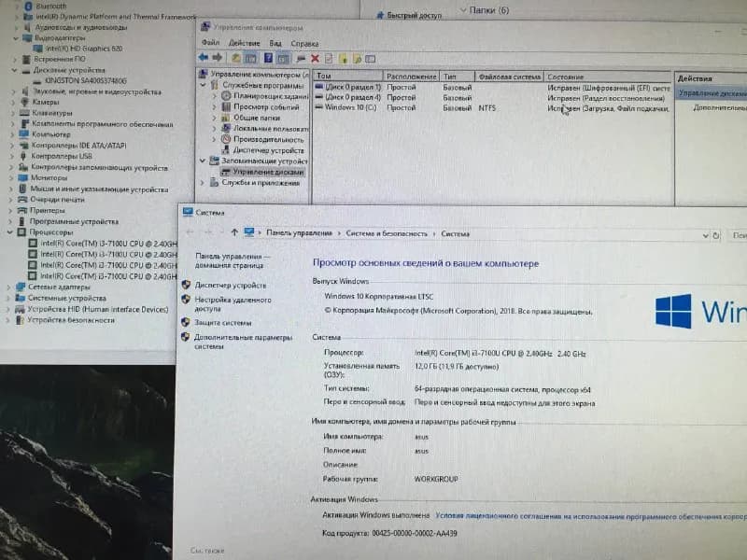Screen dimensions: 747x560
Task: Open Диспетчер устройств link in System window
Action: [x=231, y=286]
